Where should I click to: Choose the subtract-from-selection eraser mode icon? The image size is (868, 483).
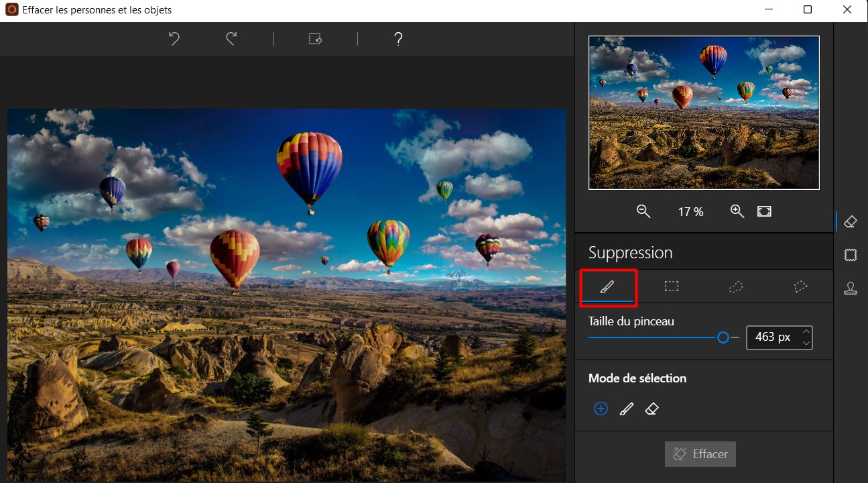click(652, 409)
